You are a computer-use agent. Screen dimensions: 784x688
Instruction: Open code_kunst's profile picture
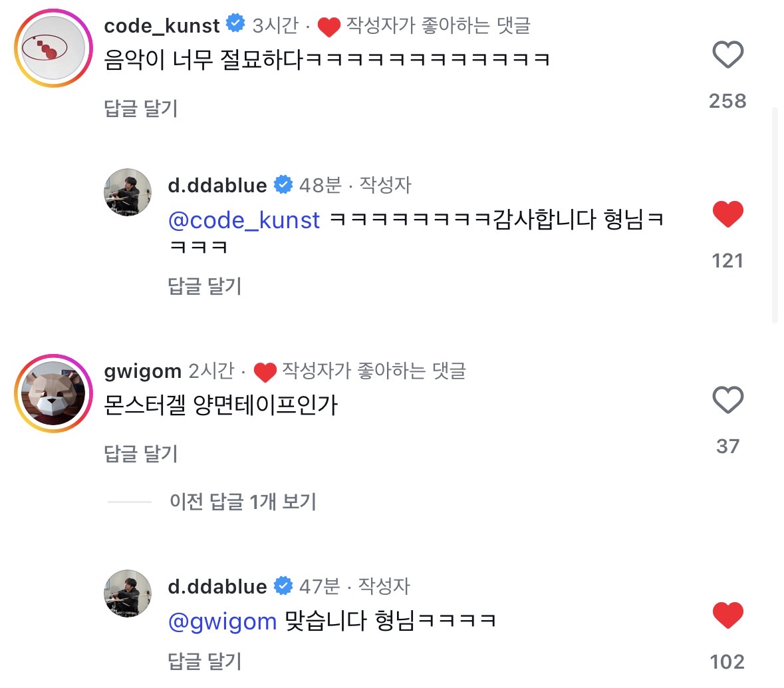[x=53, y=48]
